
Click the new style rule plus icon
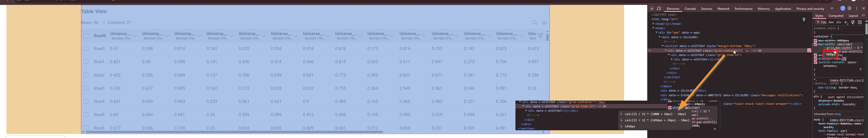coord(846,22)
